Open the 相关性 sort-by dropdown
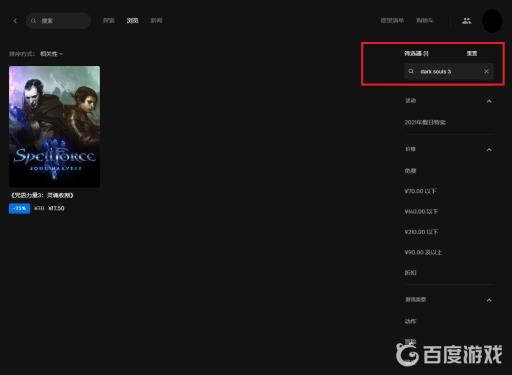512x375 pixels. [51, 54]
